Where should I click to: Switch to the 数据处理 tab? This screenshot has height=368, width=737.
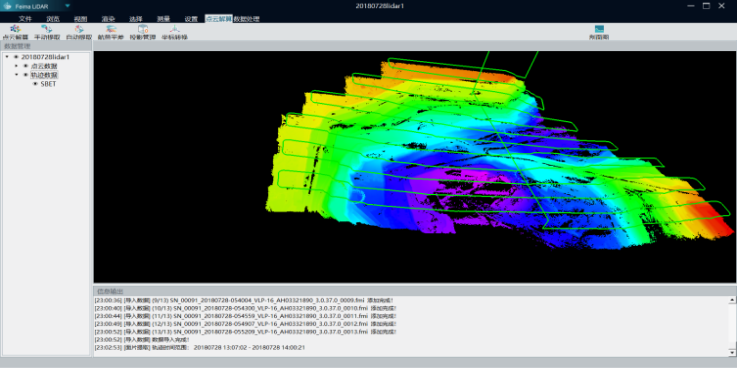pyautogui.click(x=246, y=19)
